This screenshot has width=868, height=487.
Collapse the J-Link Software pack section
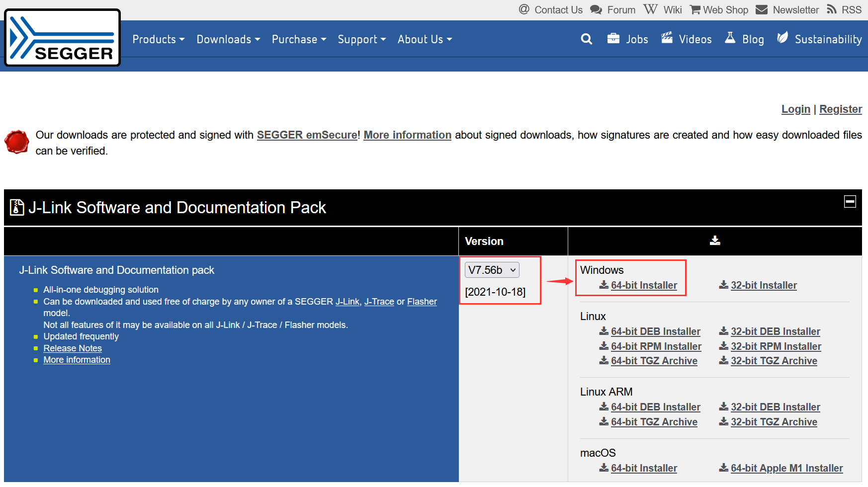(850, 201)
